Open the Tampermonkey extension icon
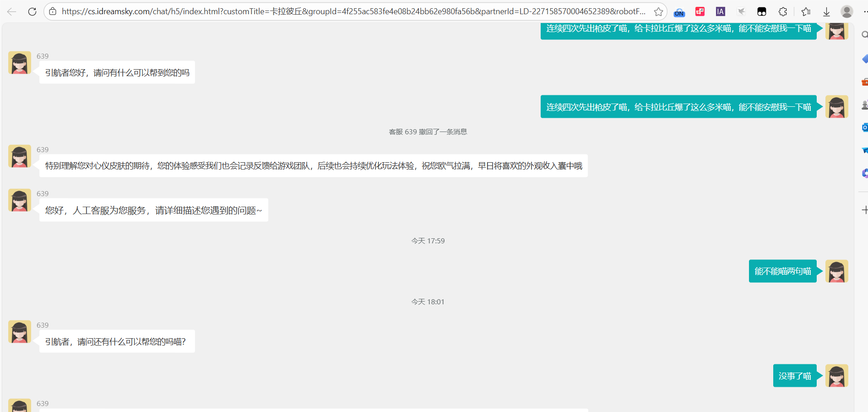Screen dimensions: 868x412 point(762,11)
